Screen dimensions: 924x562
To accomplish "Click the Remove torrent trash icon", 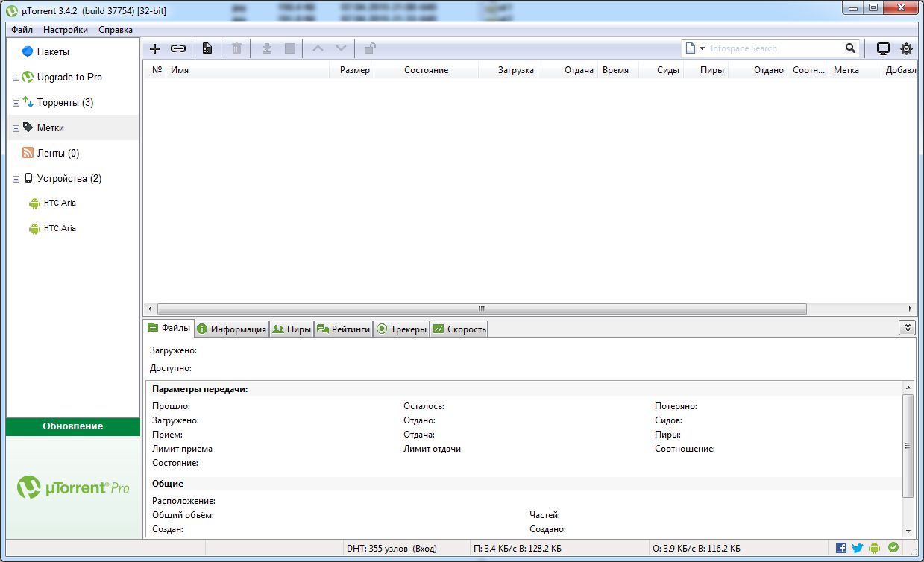I will point(236,48).
